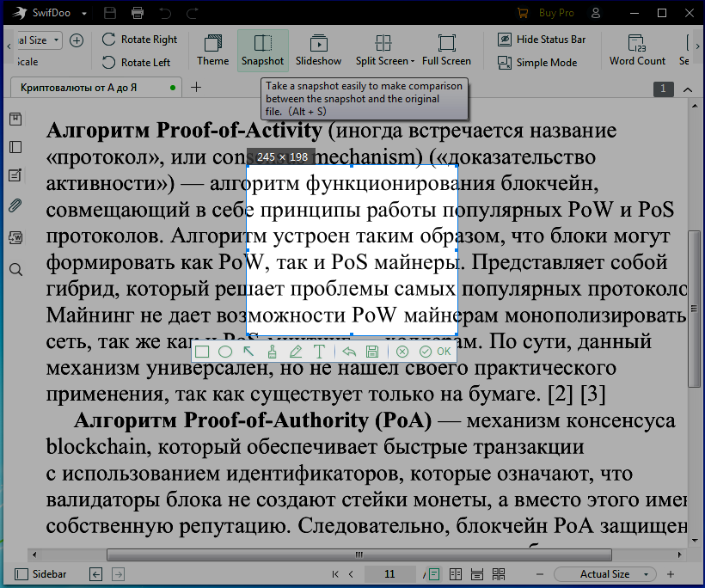Toggle the Sidebar in status bar
Screen dimensions: 705x588
(40, 574)
